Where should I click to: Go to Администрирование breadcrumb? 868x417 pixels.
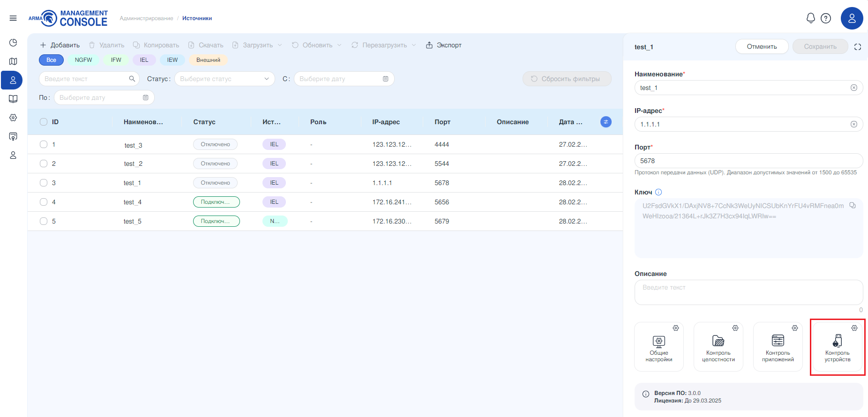coord(146,18)
